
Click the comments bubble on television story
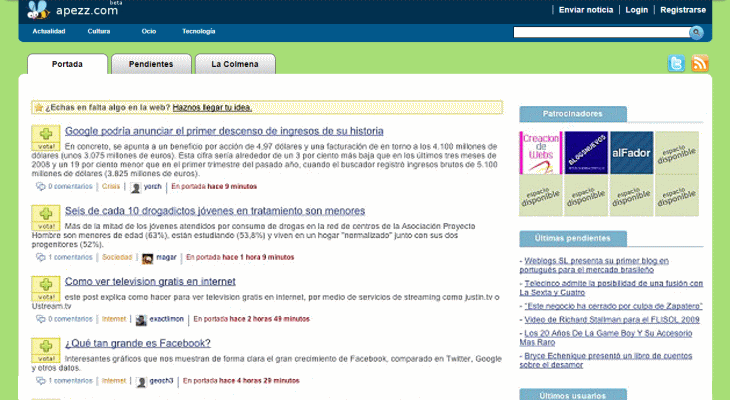tap(41, 319)
